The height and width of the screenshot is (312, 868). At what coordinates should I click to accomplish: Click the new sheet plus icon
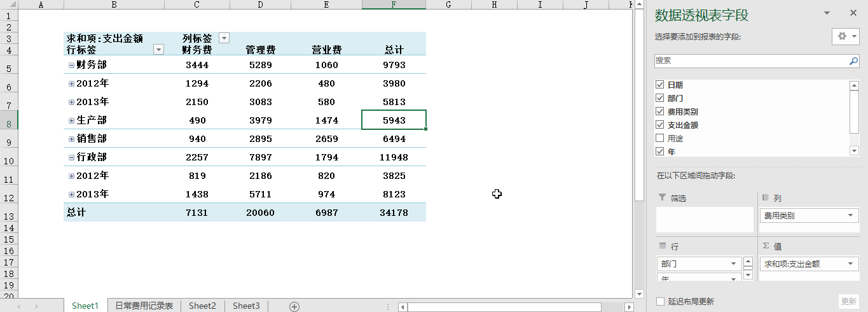pos(294,306)
